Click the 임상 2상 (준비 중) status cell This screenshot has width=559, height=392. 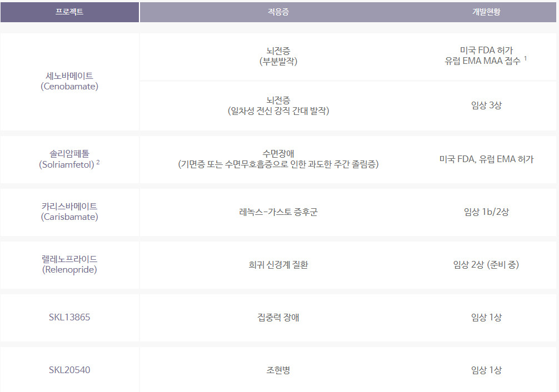tap(486, 265)
